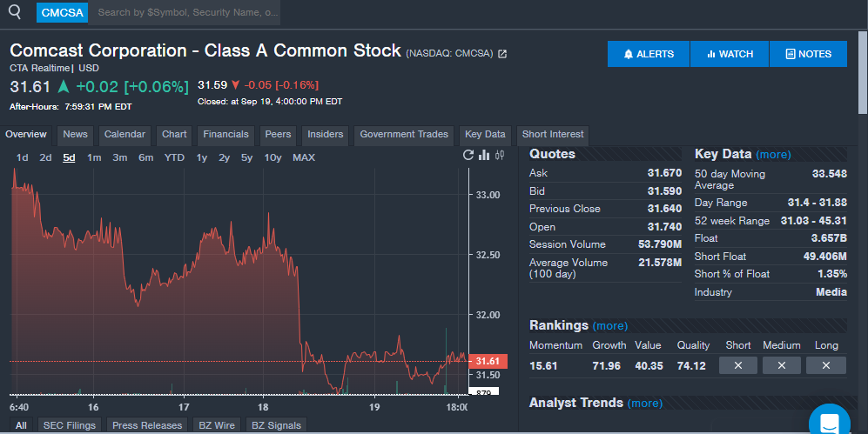Set chart range to 2y

pyautogui.click(x=225, y=157)
